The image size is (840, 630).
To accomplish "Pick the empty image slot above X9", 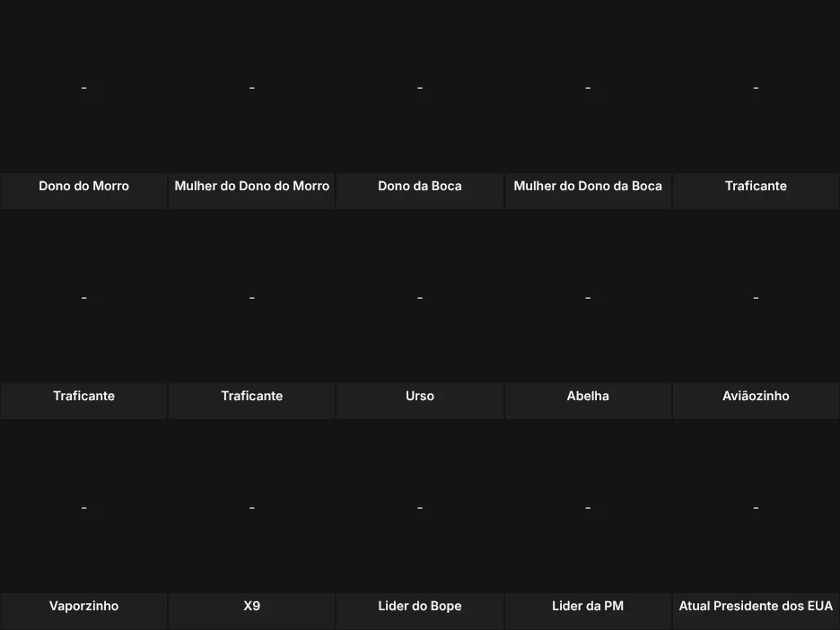I will point(252,507).
